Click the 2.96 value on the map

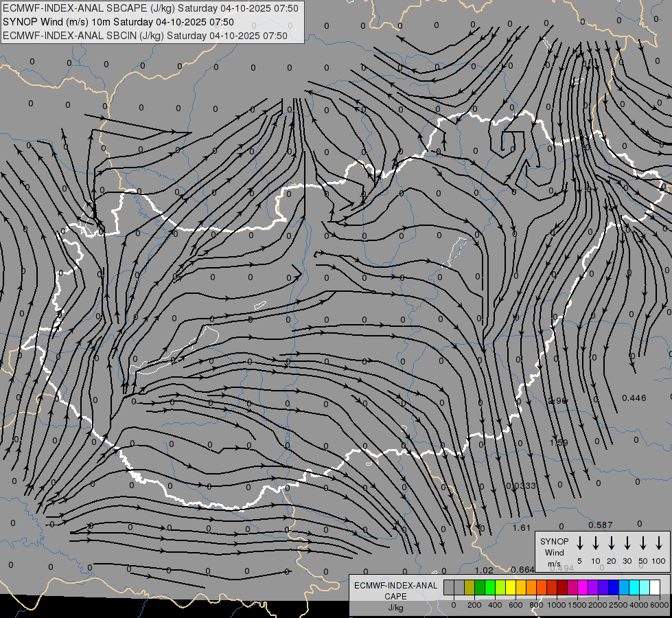(557, 400)
